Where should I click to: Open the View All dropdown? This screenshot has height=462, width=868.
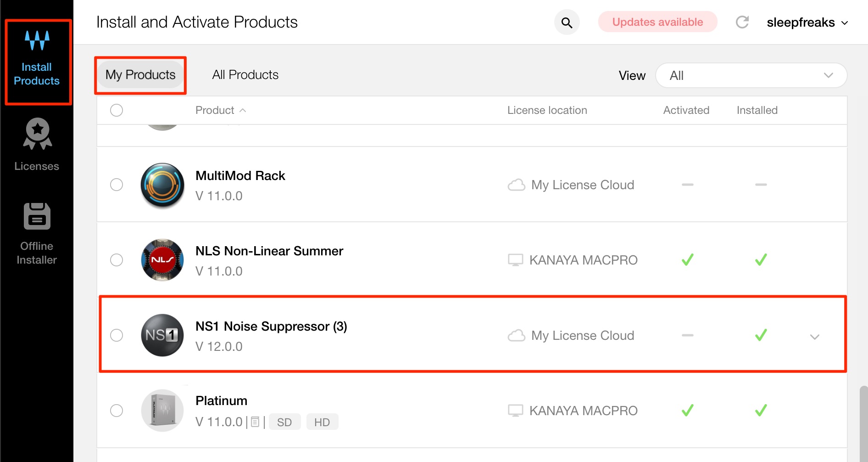click(751, 75)
